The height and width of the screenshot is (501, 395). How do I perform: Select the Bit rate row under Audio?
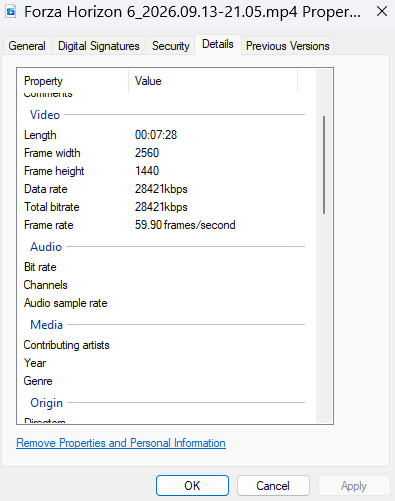[x=164, y=267]
